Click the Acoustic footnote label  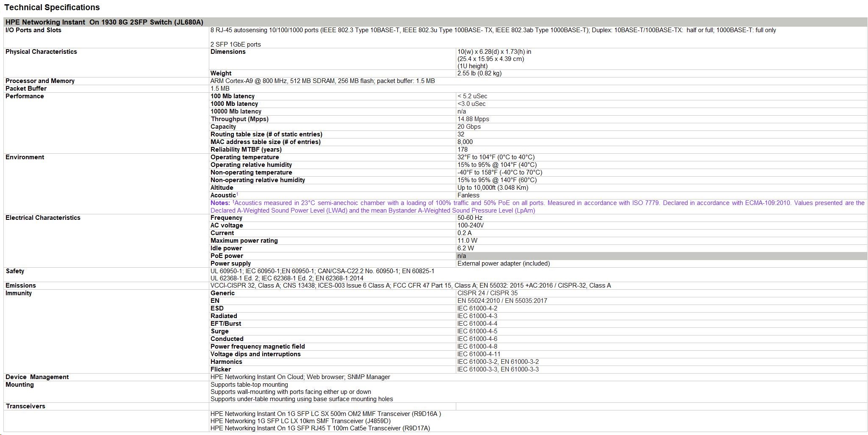[x=223, y=195]
